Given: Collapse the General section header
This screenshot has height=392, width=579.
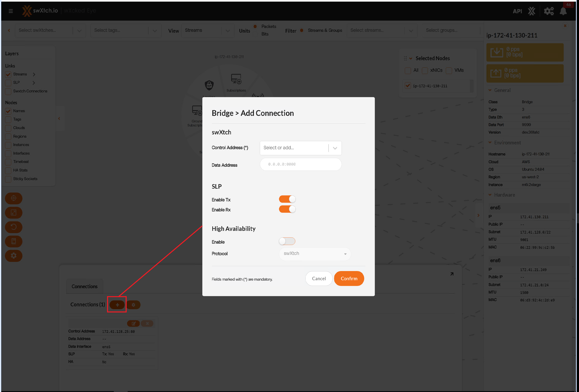Looking at the screenshot, I should (502, 90).
